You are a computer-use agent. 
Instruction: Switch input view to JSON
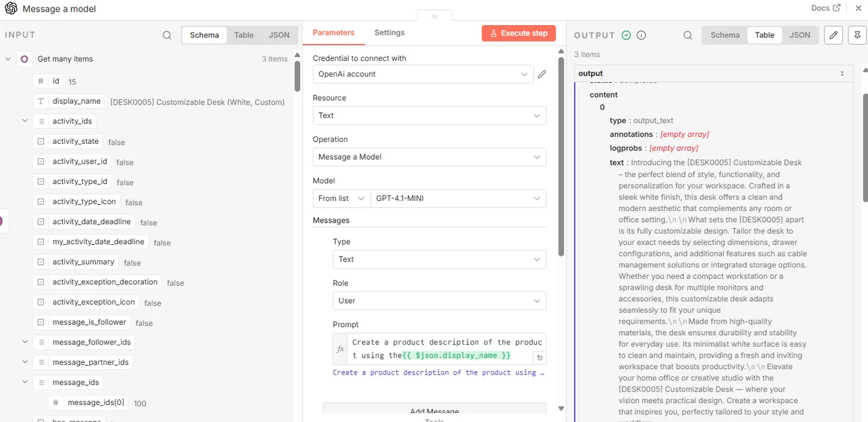pos(279,35)
